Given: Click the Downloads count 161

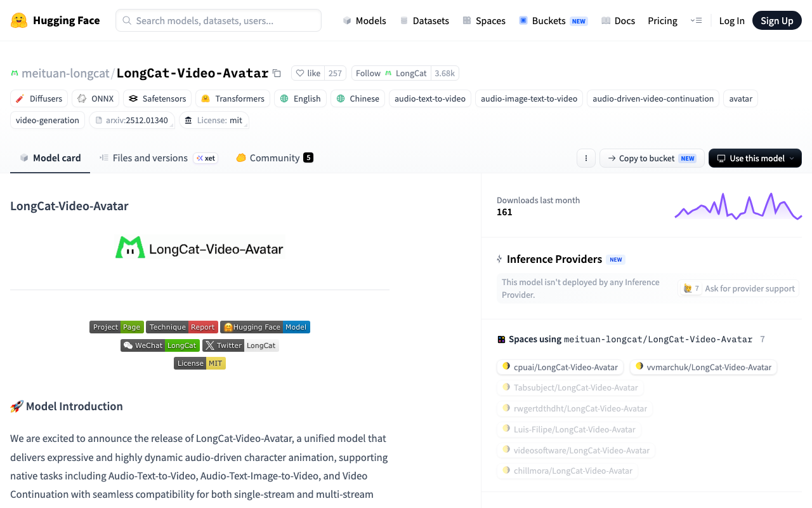Looking at the screenshot, I should tap(504, 212).
